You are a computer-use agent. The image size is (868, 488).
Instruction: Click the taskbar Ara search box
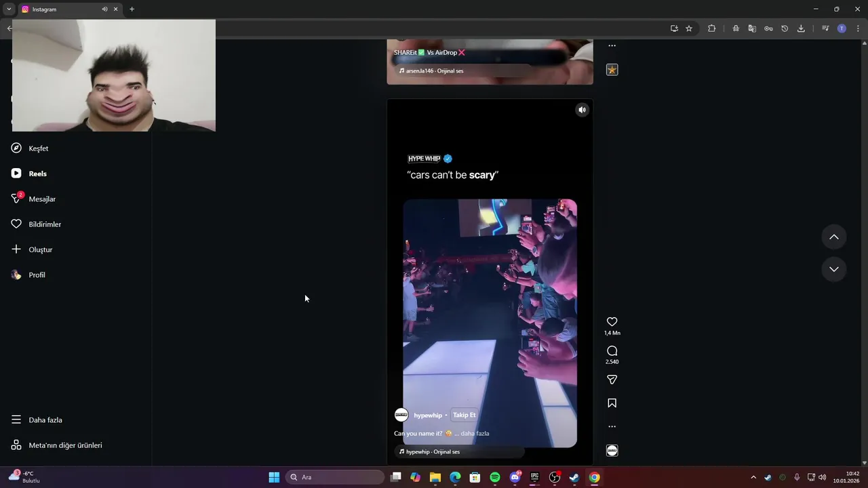(335, 477)
